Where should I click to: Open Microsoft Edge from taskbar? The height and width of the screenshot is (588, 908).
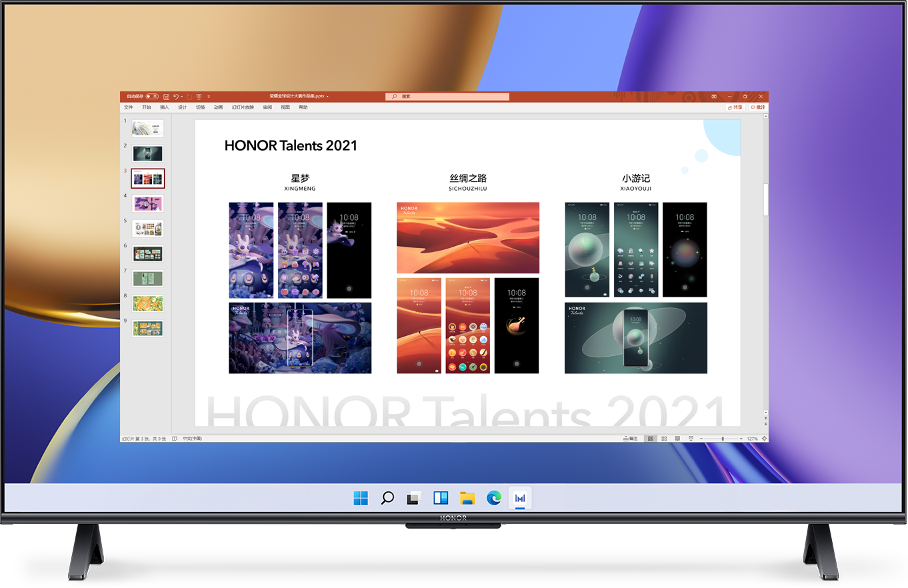(x=493, y=498)
